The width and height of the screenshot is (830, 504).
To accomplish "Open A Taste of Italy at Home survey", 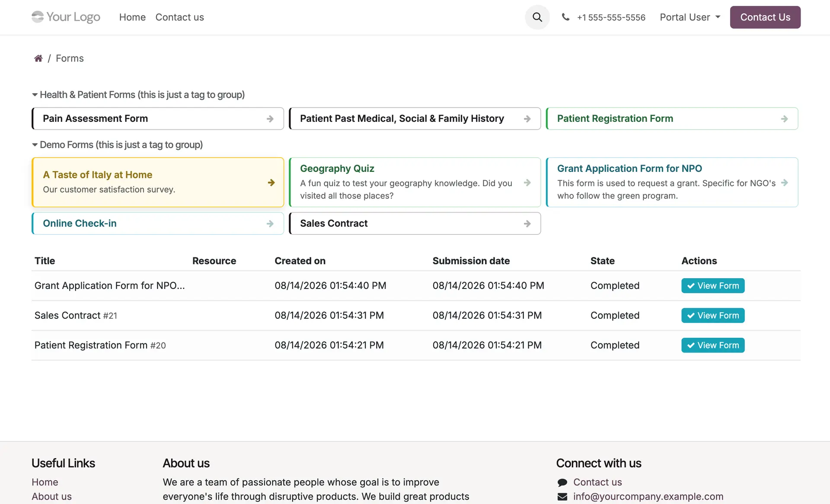I will [158, 182].
